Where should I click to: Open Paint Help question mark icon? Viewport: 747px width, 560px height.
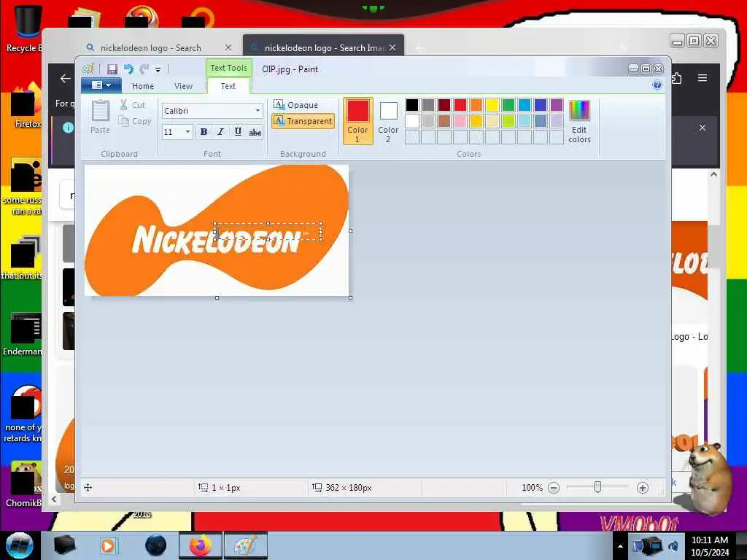point(657,85)
